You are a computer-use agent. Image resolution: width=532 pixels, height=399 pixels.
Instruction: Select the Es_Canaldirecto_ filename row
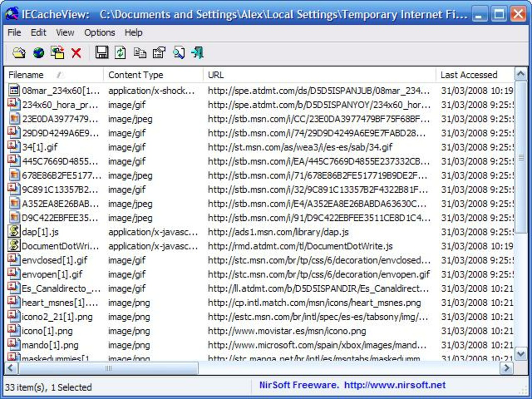pyautogui.click(x=61, y=288)
